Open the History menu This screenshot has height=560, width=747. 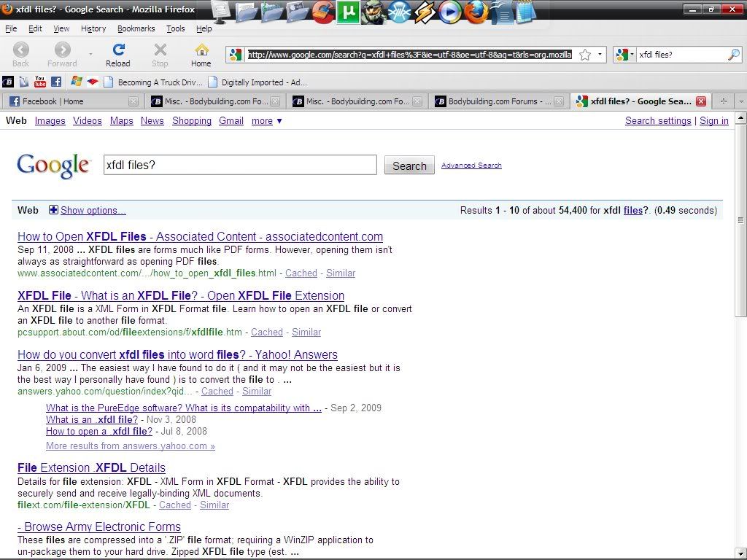coord(93,28)
